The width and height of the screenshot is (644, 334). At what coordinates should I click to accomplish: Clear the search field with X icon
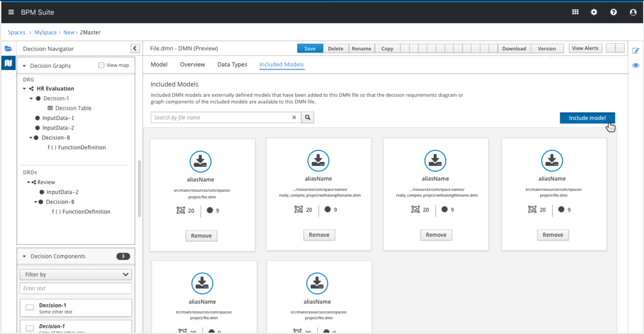tap(294, 117)
